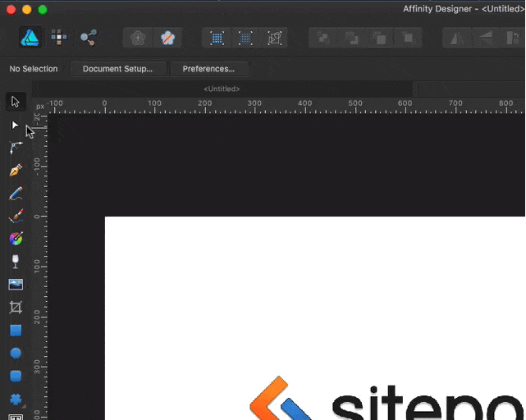Select the Node tool
This screenshot has width=526, height=420.
tap(16, 126)
